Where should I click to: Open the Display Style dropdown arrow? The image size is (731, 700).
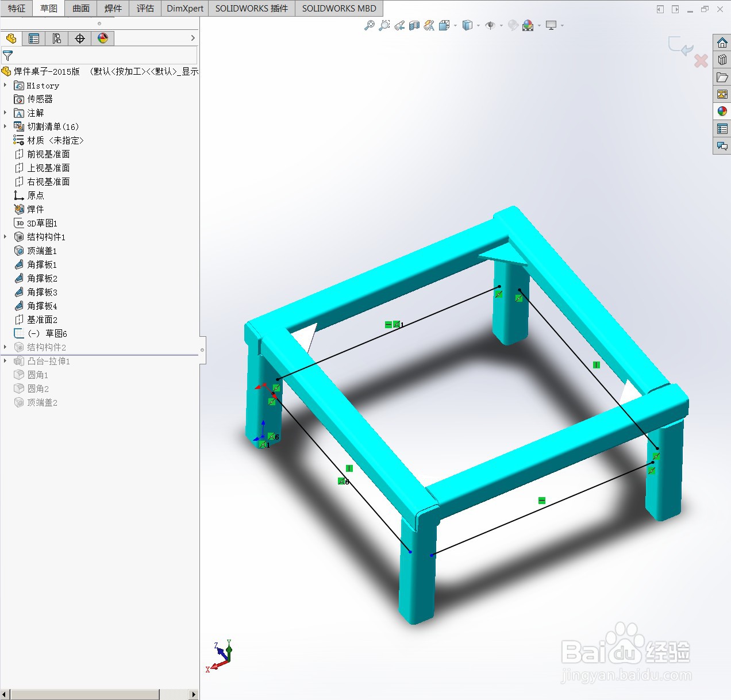pyautogui.click(x=478, y=25)
